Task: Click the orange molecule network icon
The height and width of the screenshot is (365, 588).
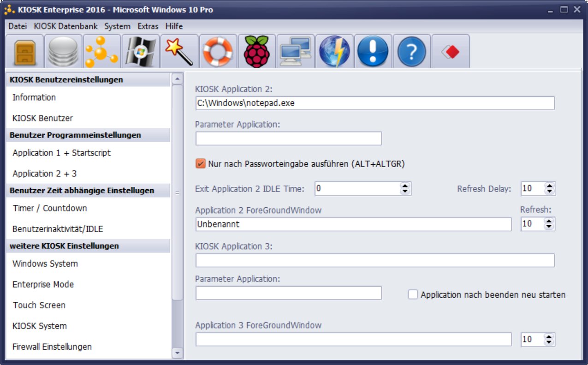Action: [x=102, y=52]
